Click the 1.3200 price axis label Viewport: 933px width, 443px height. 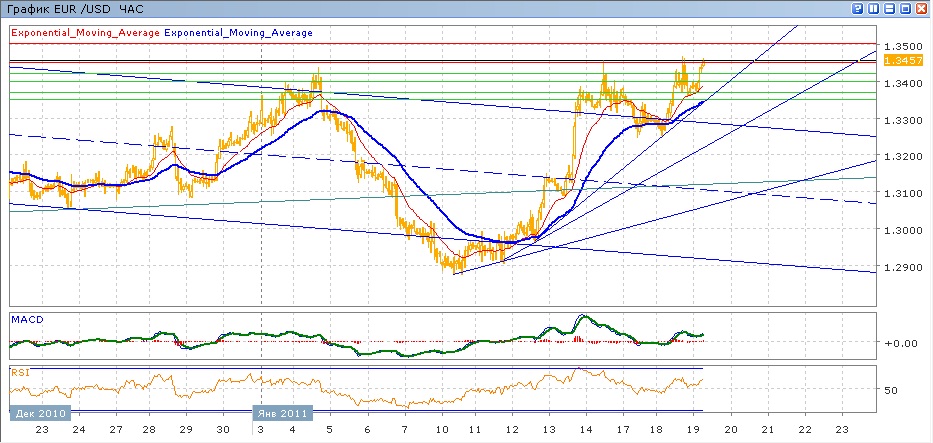tap(903, 157)
